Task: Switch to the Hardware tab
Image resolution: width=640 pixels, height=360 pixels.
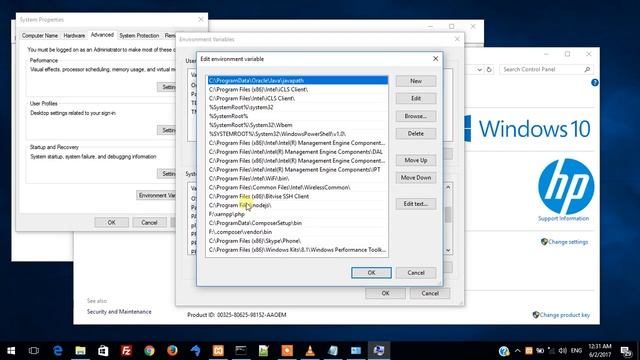Action: pyautogui.click(x=74, y=36)
